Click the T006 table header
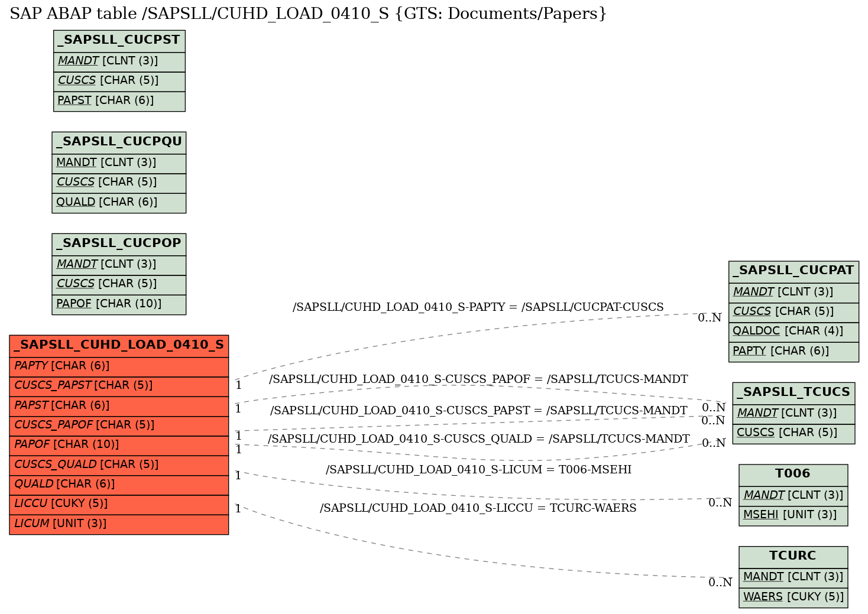This screenshot has height=614, width=868. pyautogui.click(x=793, y=475)
